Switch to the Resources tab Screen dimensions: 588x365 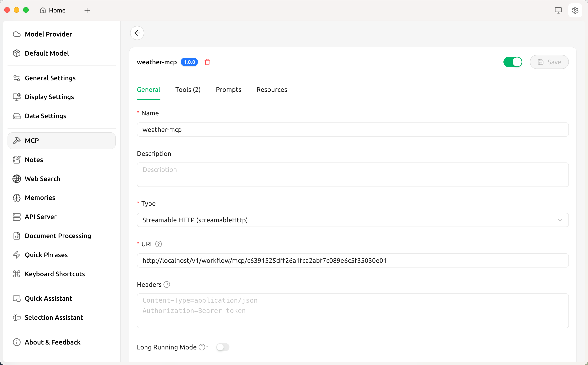(x=271, y=89)
